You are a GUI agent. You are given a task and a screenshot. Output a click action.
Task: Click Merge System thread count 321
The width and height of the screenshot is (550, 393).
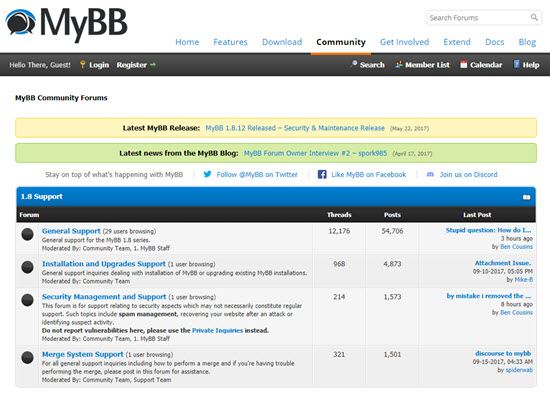[x=339, y=354]
